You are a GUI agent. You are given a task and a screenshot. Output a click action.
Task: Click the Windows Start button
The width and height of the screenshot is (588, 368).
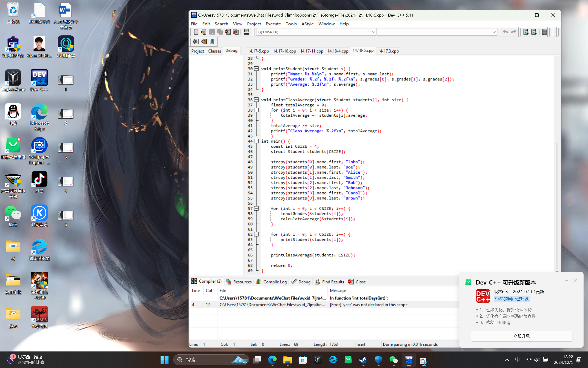[x=164, y=360]
